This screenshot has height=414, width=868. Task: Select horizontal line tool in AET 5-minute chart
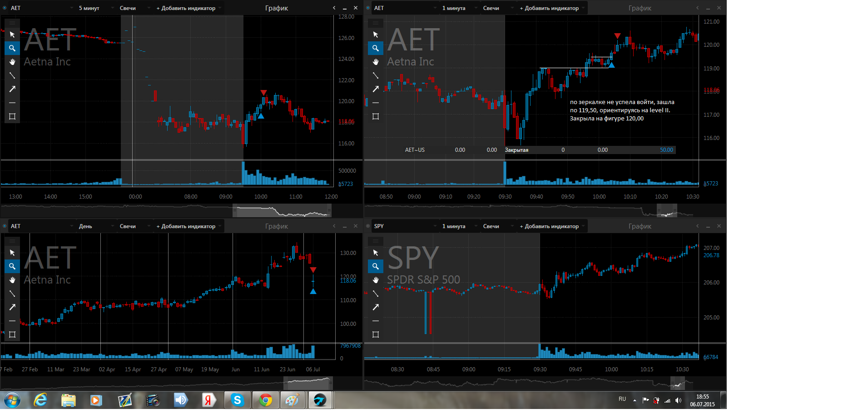click(x=12, y=103)
